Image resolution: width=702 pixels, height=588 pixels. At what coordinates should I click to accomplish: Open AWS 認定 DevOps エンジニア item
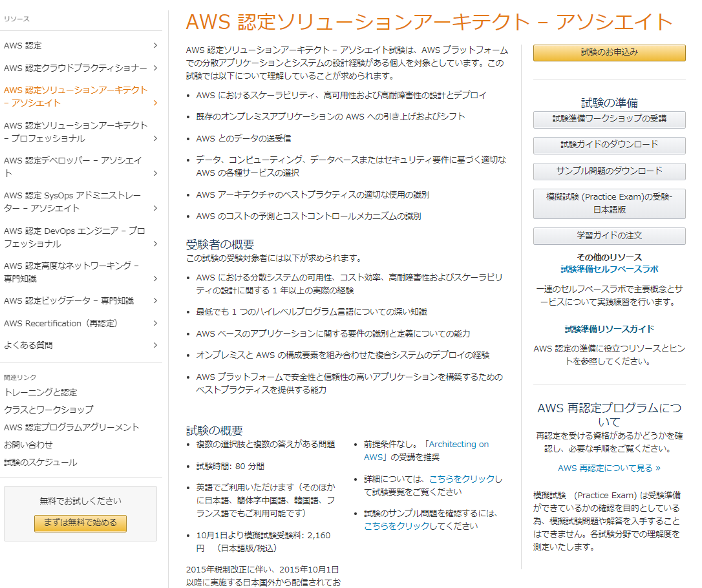[74, 237]
